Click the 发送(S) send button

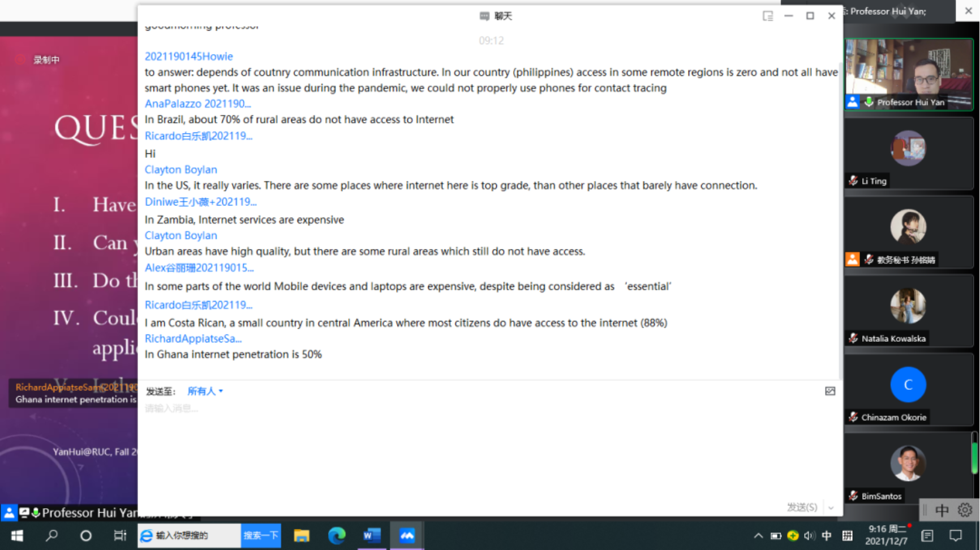tap(802, 508)
